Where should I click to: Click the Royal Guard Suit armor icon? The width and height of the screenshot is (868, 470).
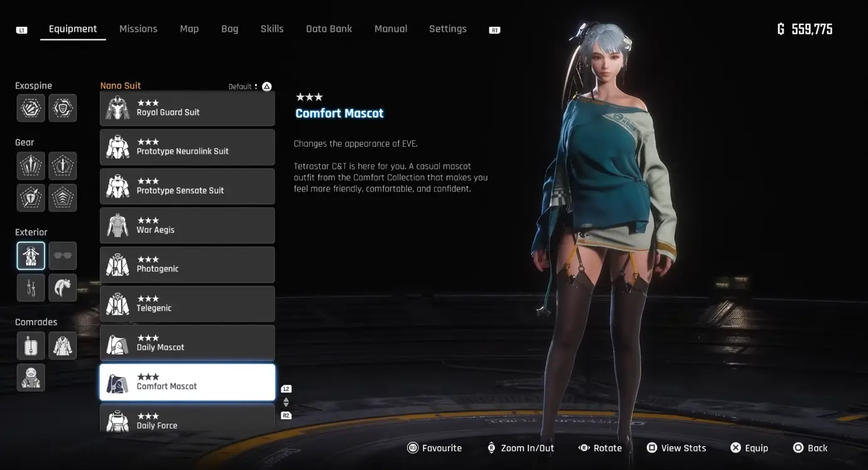click(x=117, y=108)
